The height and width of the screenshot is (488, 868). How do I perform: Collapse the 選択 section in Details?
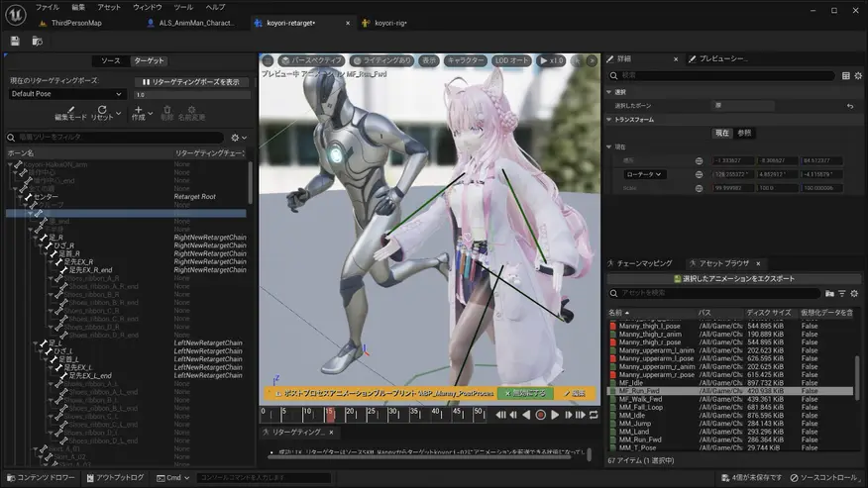(609, 92)
